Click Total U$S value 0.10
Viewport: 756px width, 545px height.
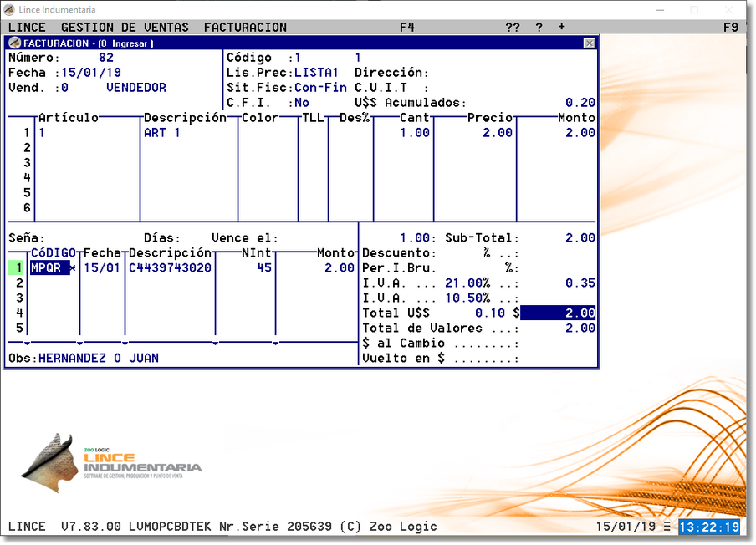click(x=490, y=313)
